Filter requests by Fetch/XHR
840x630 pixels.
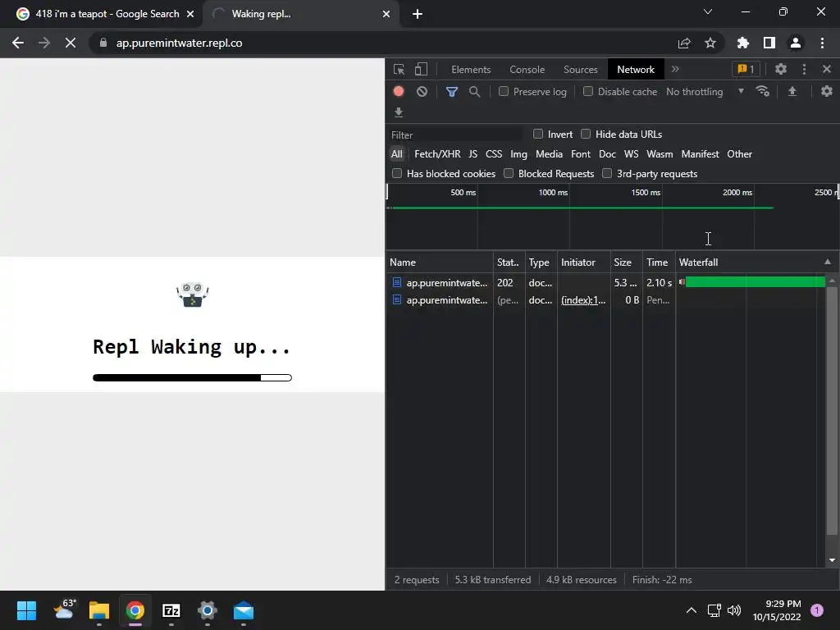437,153
